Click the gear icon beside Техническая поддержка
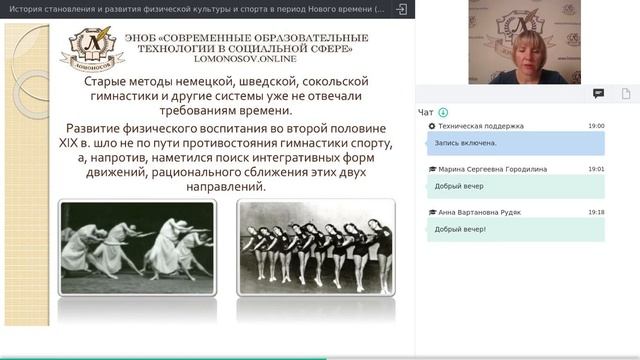 pos(432,126)
